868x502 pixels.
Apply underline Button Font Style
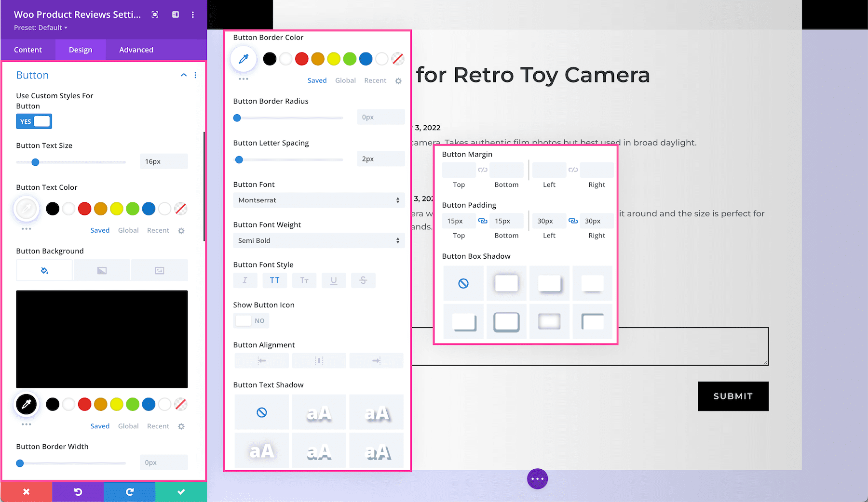[333, 280]
